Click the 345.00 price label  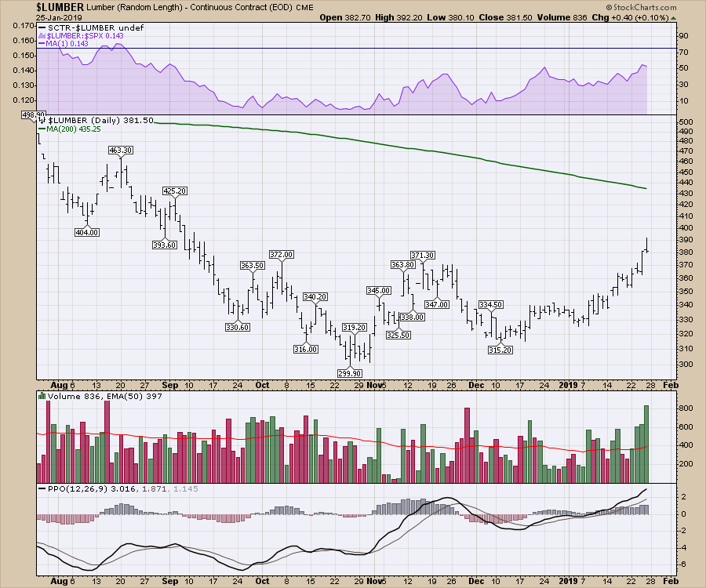(379, 291)
